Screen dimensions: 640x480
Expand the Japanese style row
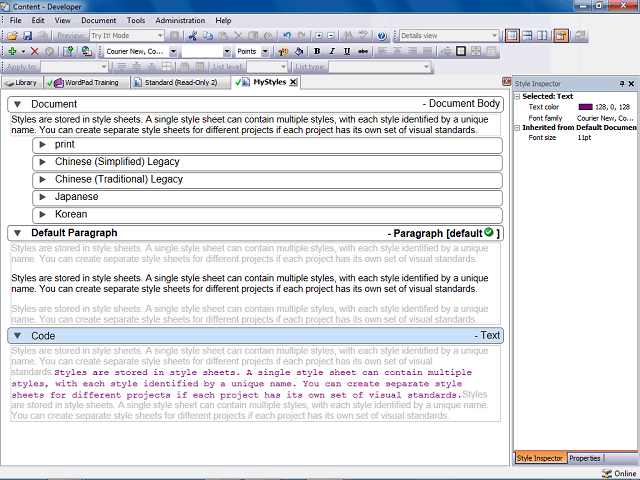42,197
